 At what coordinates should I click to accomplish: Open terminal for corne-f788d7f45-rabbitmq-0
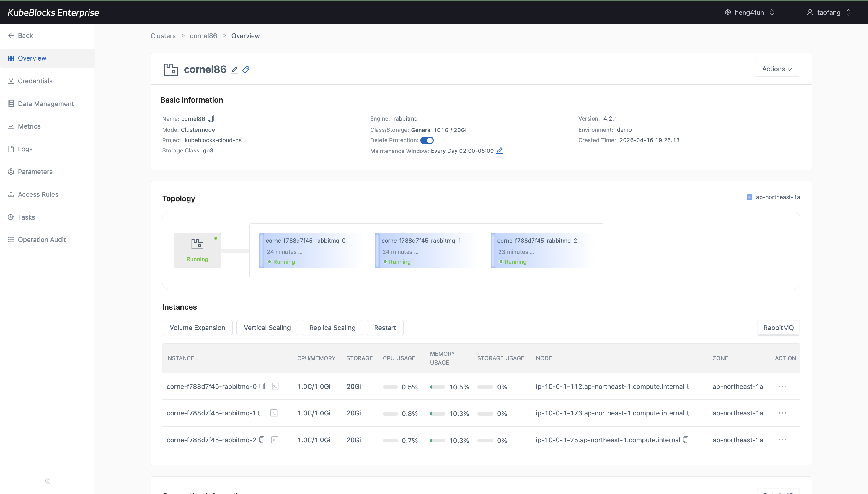coord(275,386)
